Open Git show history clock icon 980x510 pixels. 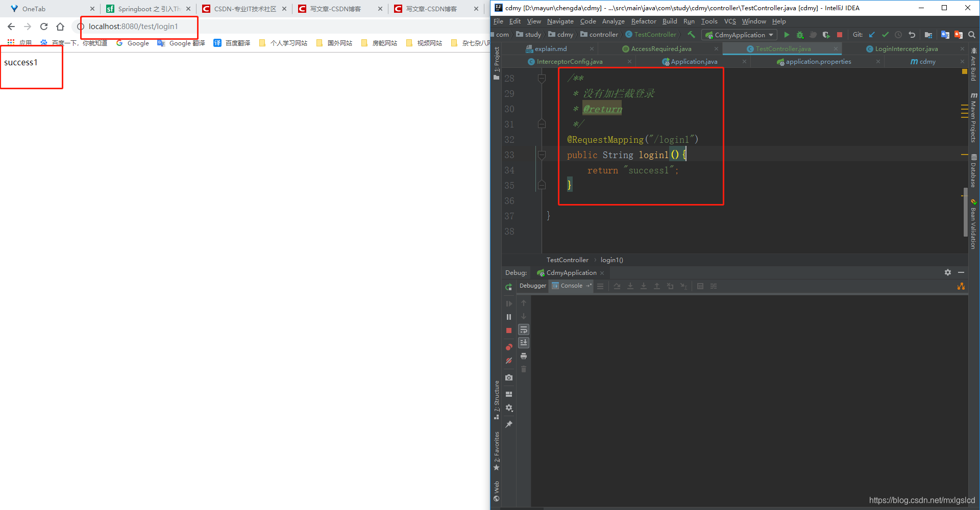898,35
